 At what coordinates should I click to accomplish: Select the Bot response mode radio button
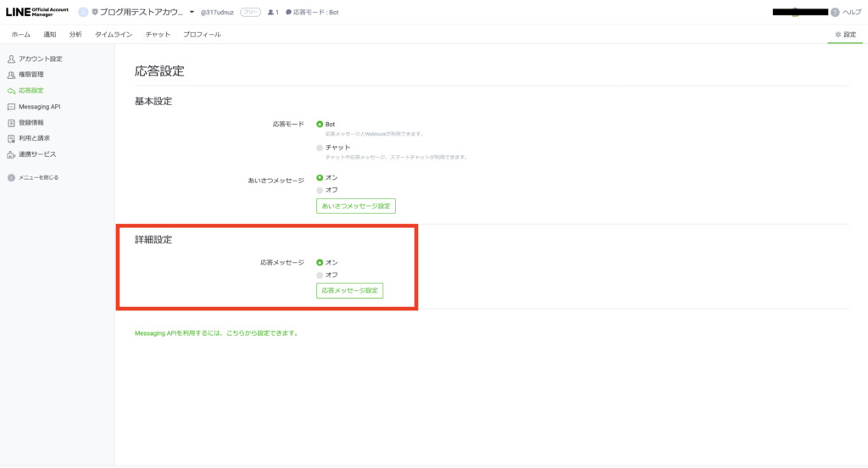pyautogui.click(x=320, y=124)
